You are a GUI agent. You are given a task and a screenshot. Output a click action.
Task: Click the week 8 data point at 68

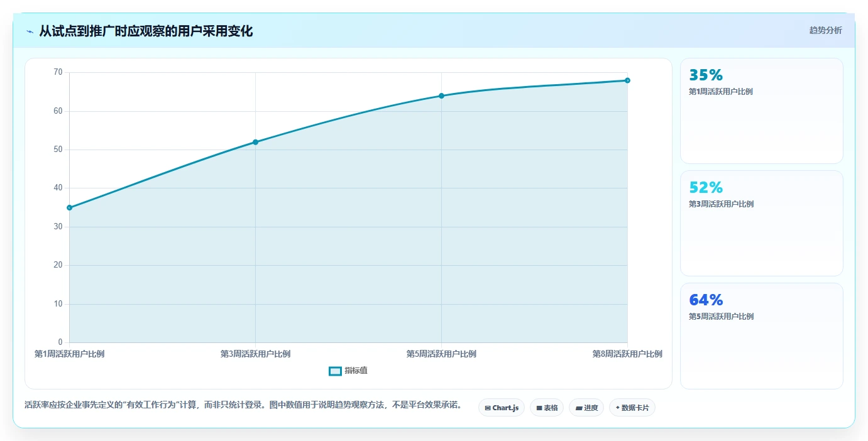click(x=627, y=80)
